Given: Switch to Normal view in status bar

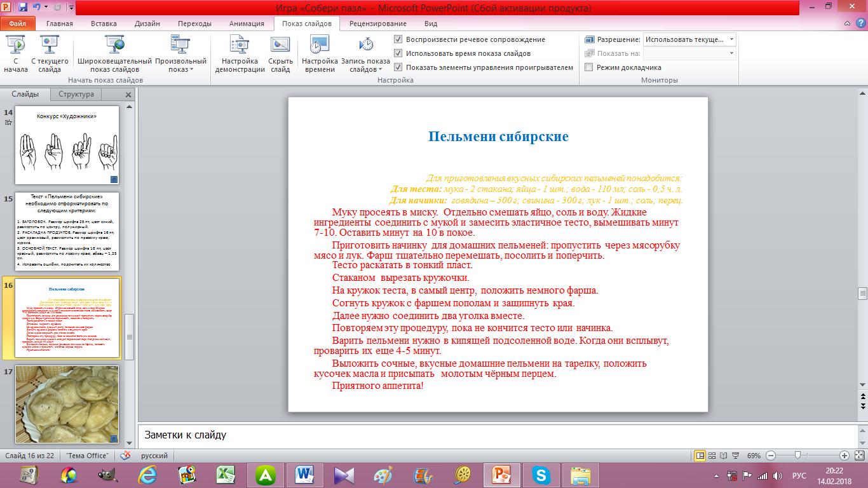Looking at the screenshot, I should (x=700, y=456).
